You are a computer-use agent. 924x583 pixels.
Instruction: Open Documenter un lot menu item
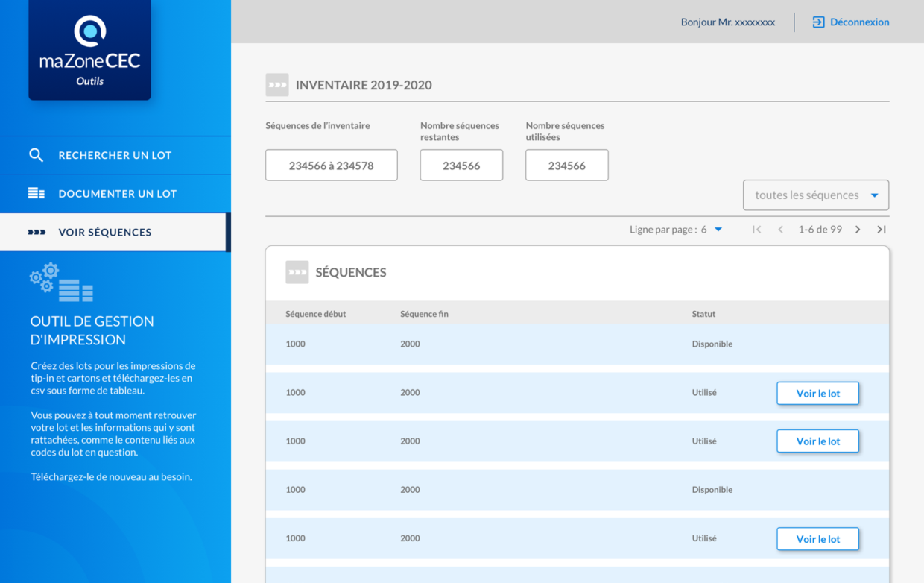(115, 194)
